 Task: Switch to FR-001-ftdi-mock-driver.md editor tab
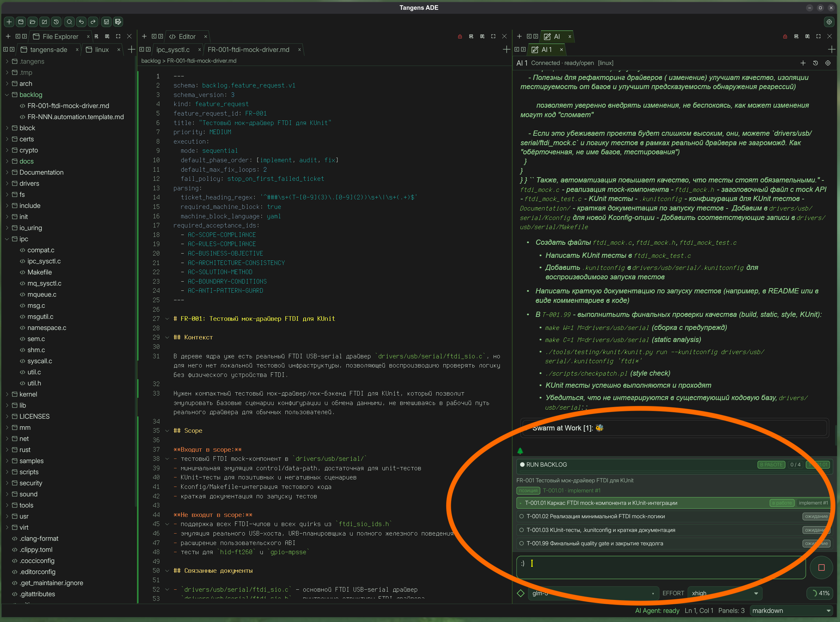[x=249, y=50]
